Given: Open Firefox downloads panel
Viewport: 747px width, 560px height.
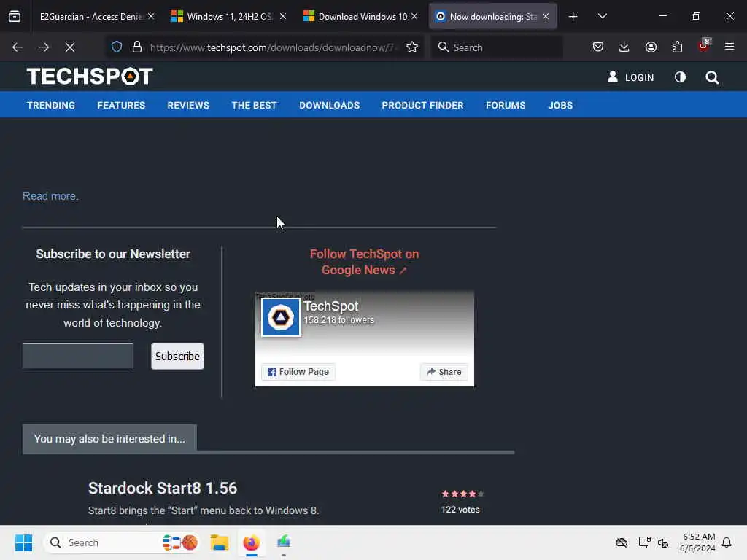Looking at the screenshot, I should 624,47.
